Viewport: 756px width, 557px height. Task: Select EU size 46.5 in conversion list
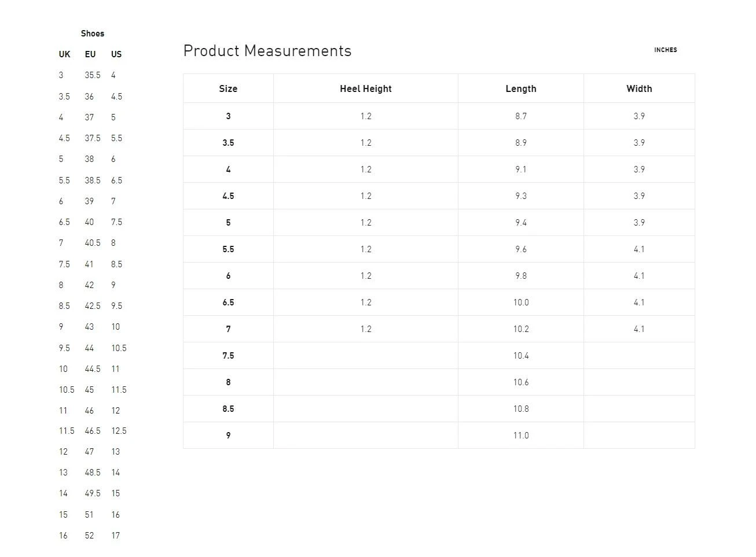pyautogui.click(x=93, y=431)
